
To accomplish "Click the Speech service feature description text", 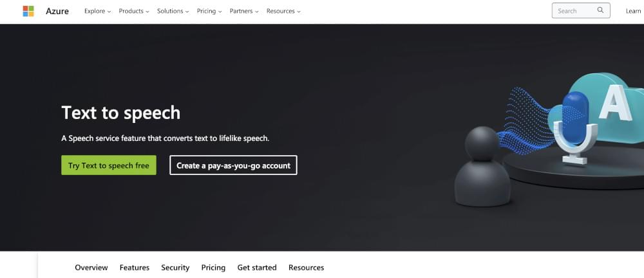I will 165,138.
